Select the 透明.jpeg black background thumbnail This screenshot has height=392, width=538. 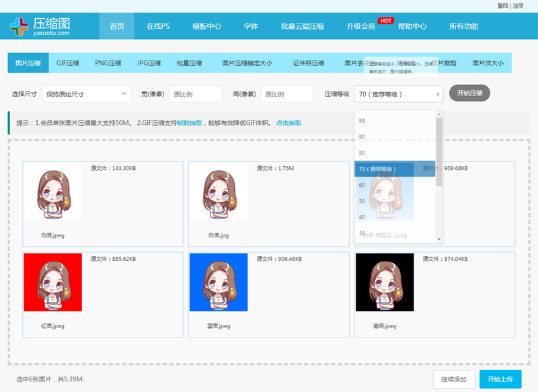click(385, 282)
